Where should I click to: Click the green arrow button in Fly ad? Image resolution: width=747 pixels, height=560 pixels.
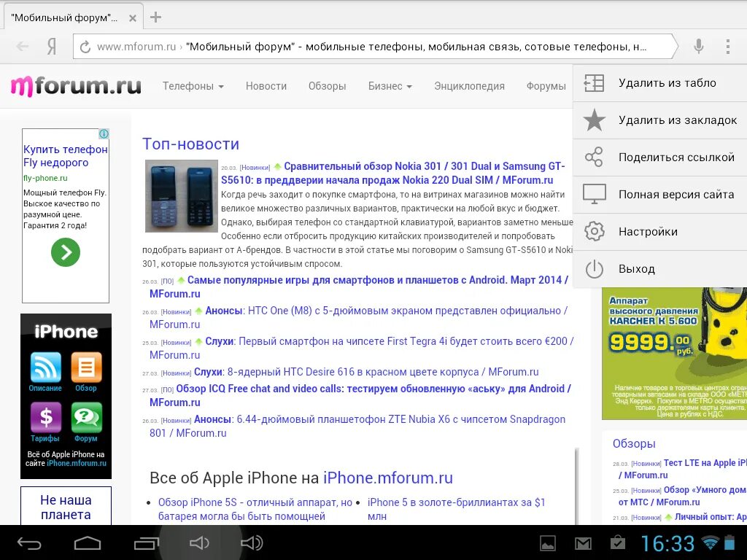(66, 252)
